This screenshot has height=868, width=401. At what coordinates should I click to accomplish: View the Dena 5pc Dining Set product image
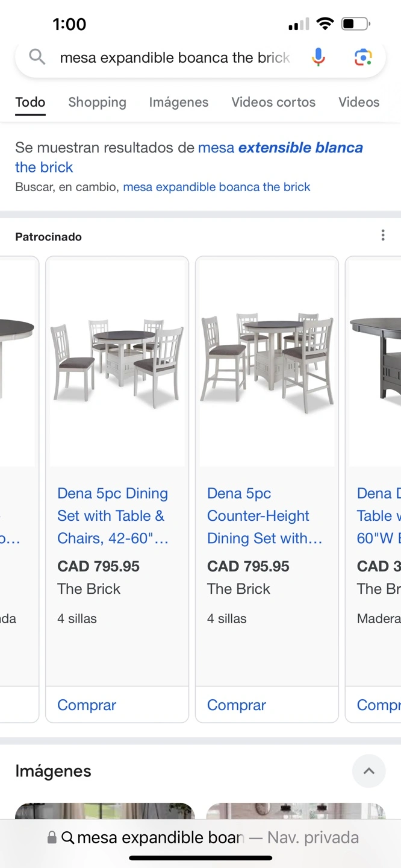coord(117,362)
